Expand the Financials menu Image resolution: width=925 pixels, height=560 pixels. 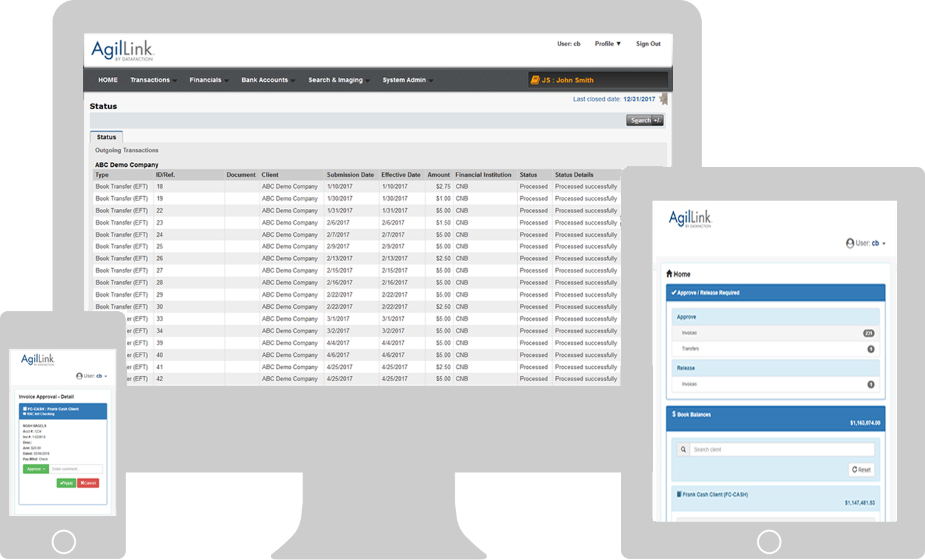(209, 80)
